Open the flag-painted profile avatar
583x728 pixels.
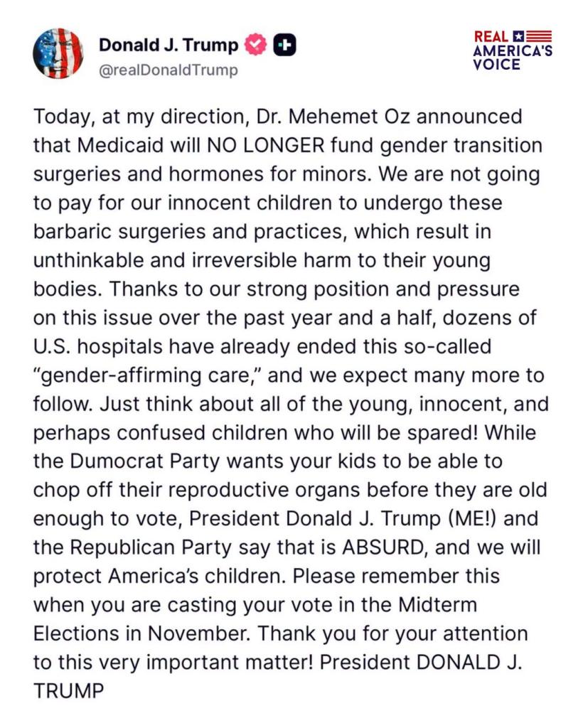click(x=58, y=53)
